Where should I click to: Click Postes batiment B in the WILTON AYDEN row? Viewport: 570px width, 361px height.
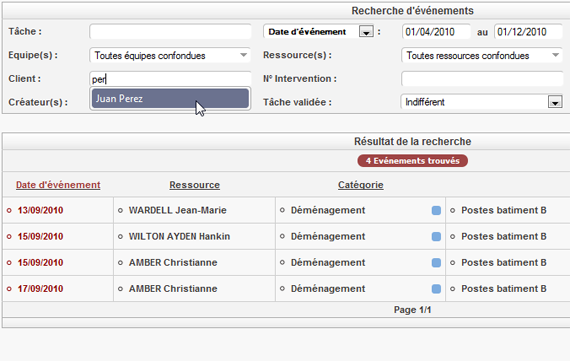pyautogui.click(x=504, y=236)
